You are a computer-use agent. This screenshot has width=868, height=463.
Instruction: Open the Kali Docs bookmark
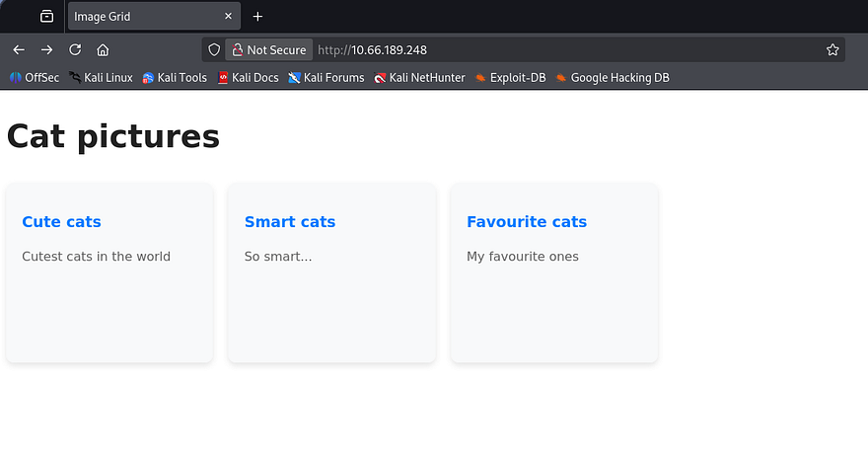click(x=248, y=77)
